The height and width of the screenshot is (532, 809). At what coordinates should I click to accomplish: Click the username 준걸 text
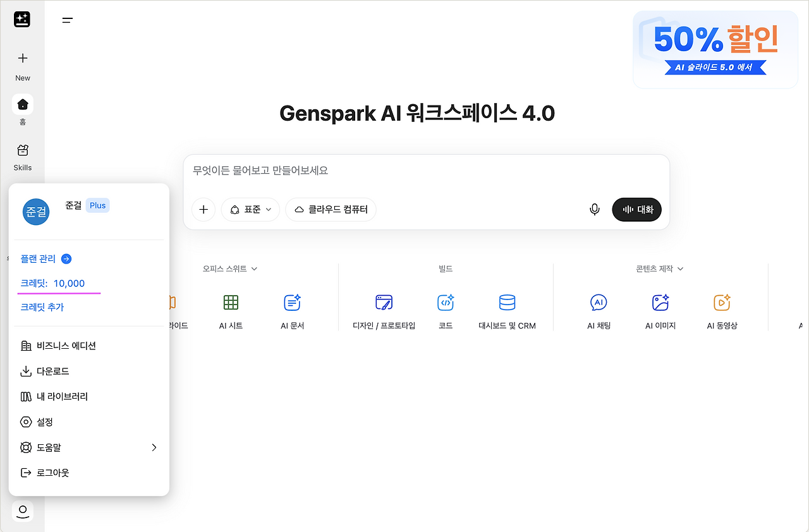73,205
